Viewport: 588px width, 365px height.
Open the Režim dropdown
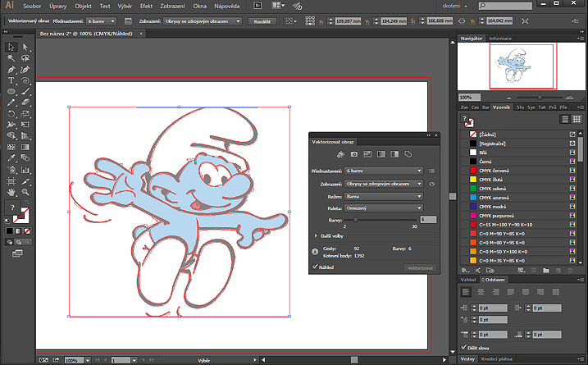tap(384, 196)
